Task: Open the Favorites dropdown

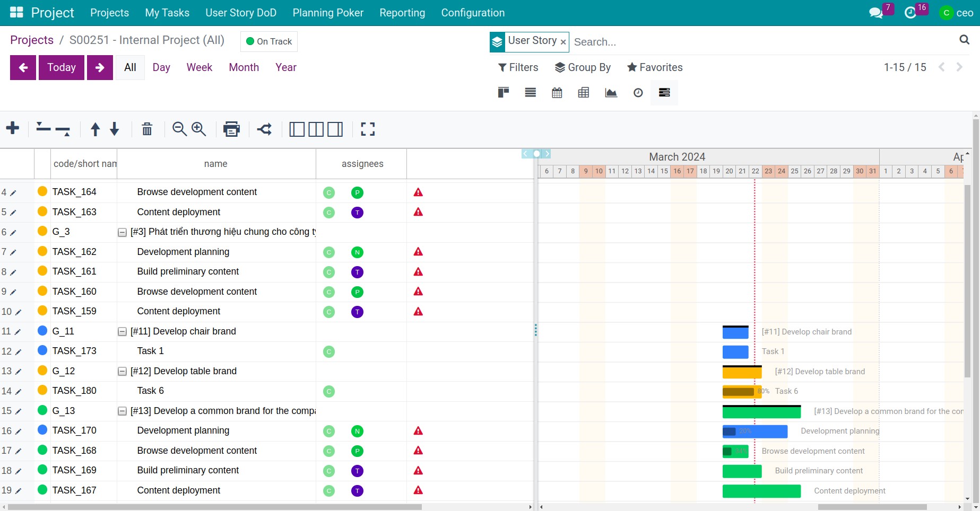Action: tap(655, 67)
